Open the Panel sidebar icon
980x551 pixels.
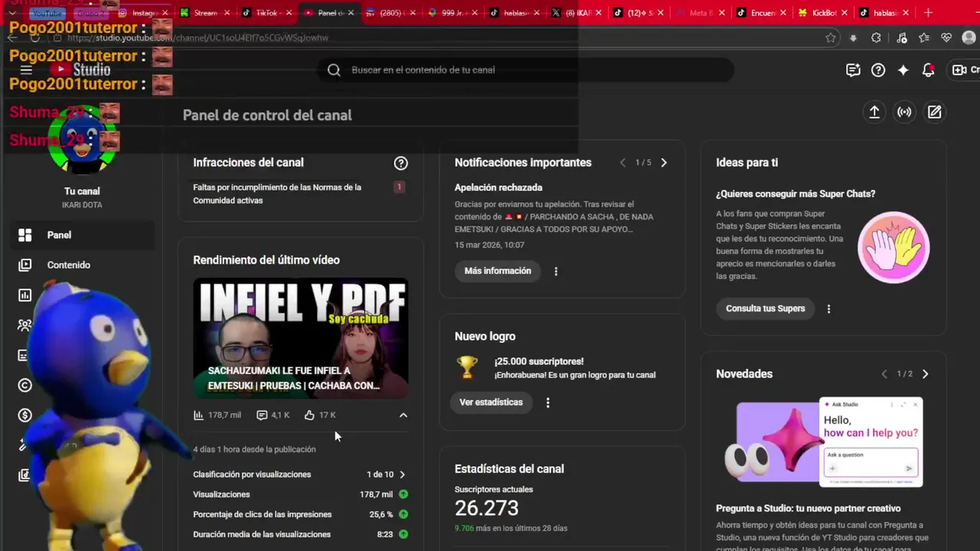[24, 235]
